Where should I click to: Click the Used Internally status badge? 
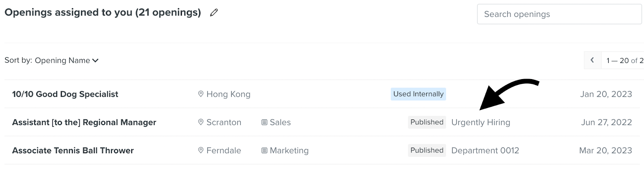click(x=418, y=94)
